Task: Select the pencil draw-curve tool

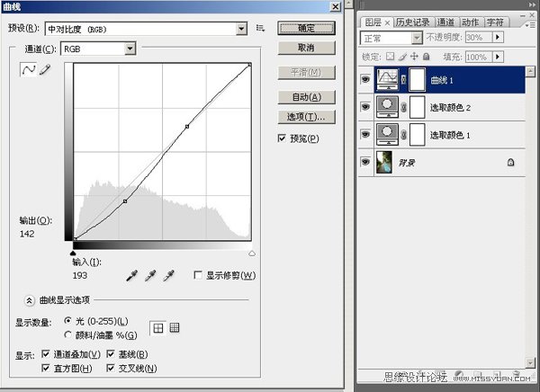Action: pos(44,70)
